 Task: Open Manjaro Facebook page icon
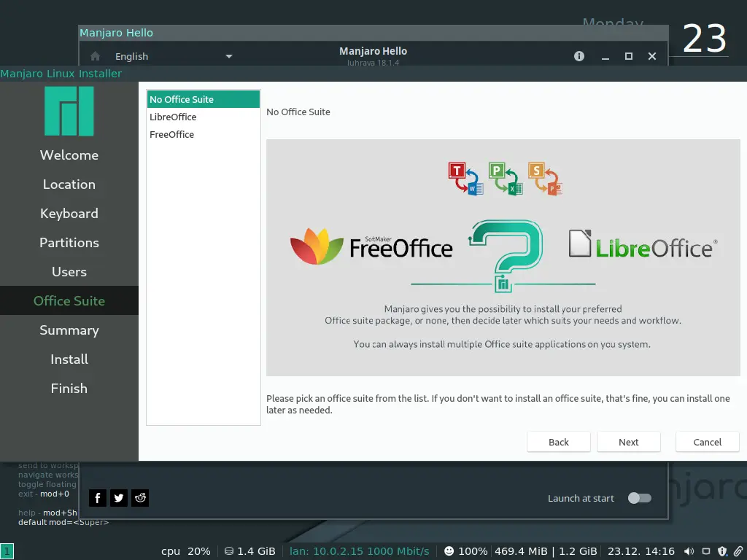98,498
